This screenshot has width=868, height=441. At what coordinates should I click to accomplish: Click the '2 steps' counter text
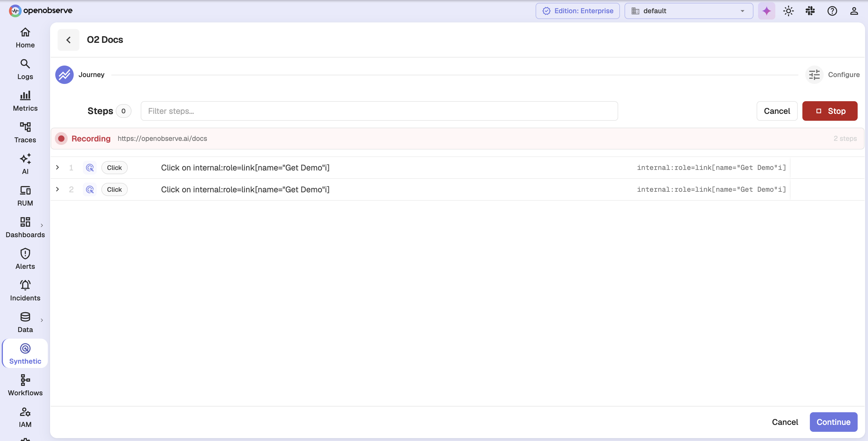click(x=845, y=139)
